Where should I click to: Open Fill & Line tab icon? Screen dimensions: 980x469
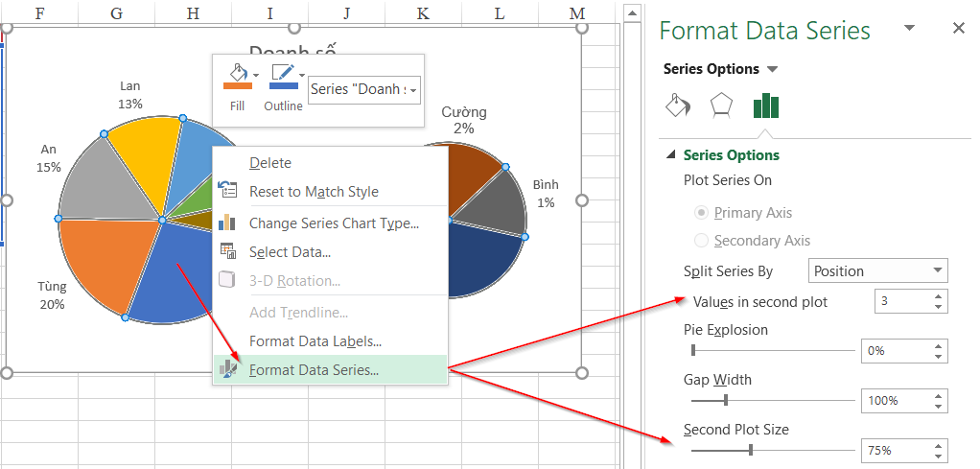(677, 105)
